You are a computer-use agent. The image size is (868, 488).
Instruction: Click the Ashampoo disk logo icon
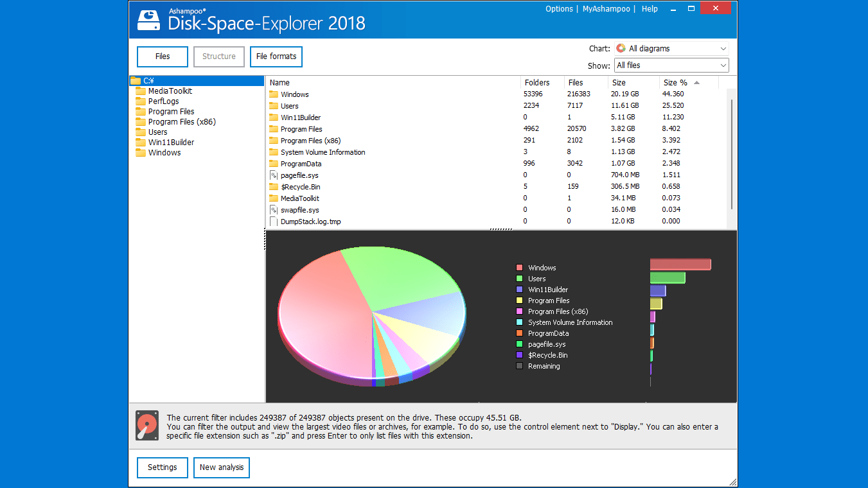tap(148, 20)
